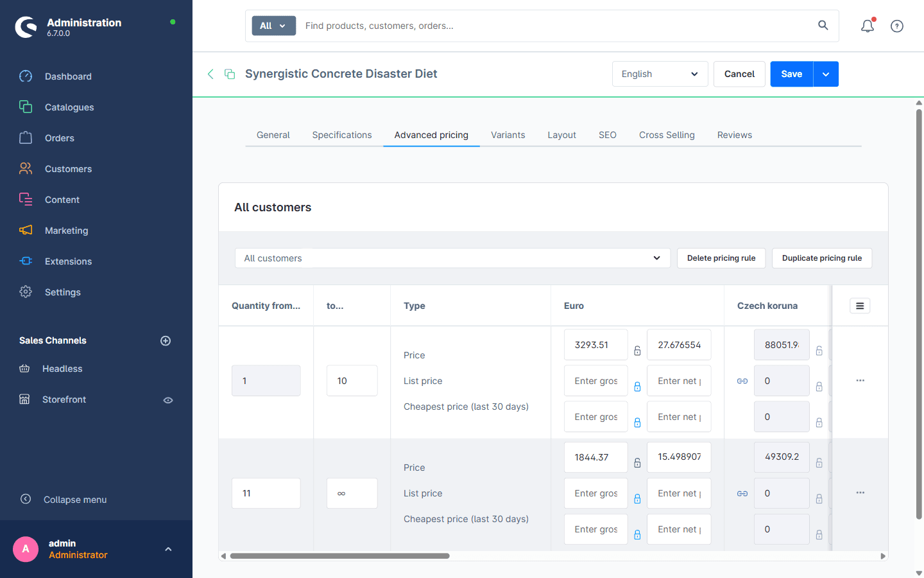
Task: Open row actions for quantity 11 row
Action: point(860,493)
